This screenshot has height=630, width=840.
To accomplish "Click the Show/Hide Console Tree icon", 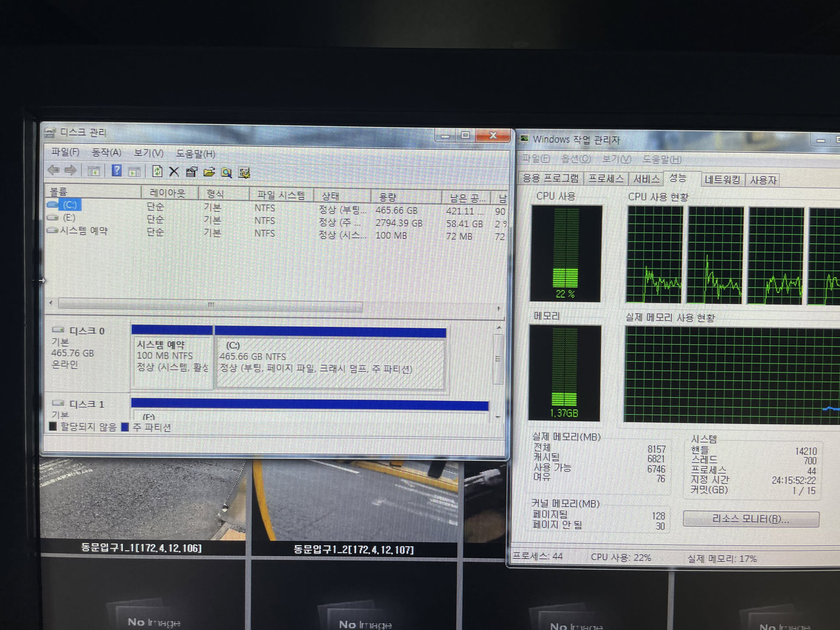I will coord(94,171).
